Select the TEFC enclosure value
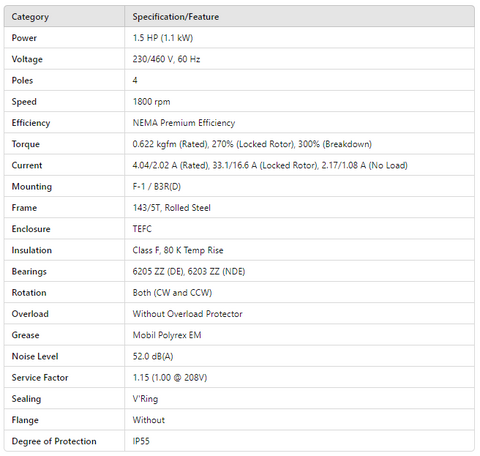 tap(142, 229)
